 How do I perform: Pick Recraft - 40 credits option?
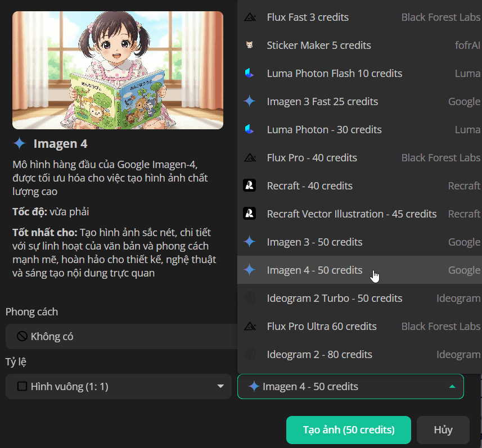point(359,185)
